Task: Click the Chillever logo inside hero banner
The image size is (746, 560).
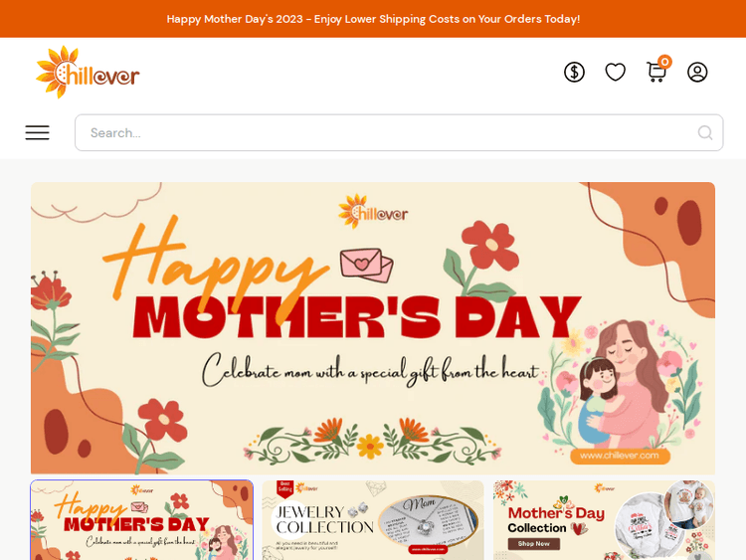Action: [x=373, y=212]
